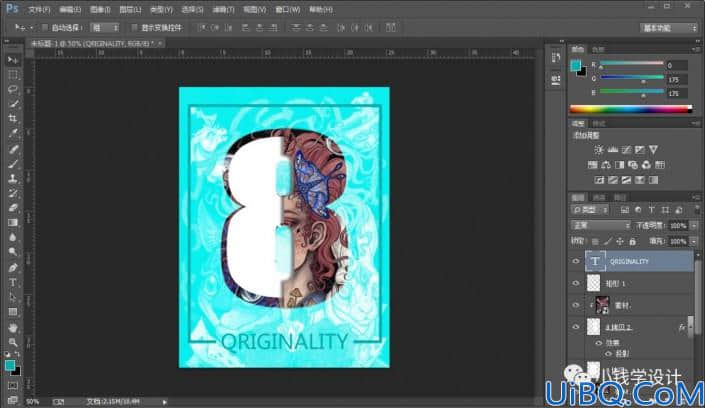Select the Move tool in the toolbox
This screenshot has width=705, height=408.
[13, 60]
